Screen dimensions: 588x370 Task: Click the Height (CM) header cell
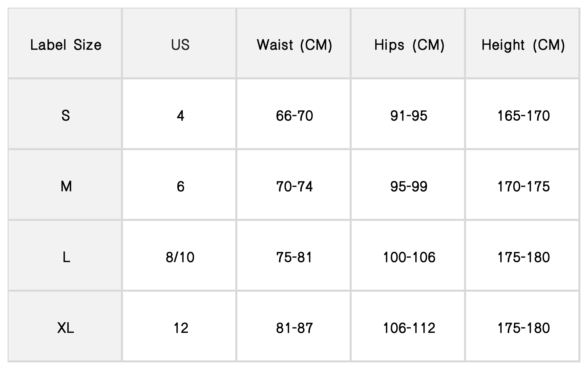[x=523, y=45]
